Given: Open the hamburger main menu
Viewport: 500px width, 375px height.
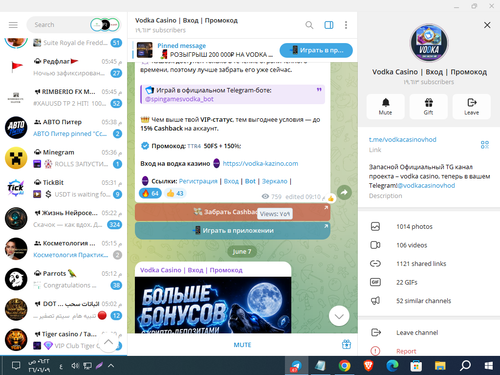Looking at the screenshot, I should tap(13, 25).
